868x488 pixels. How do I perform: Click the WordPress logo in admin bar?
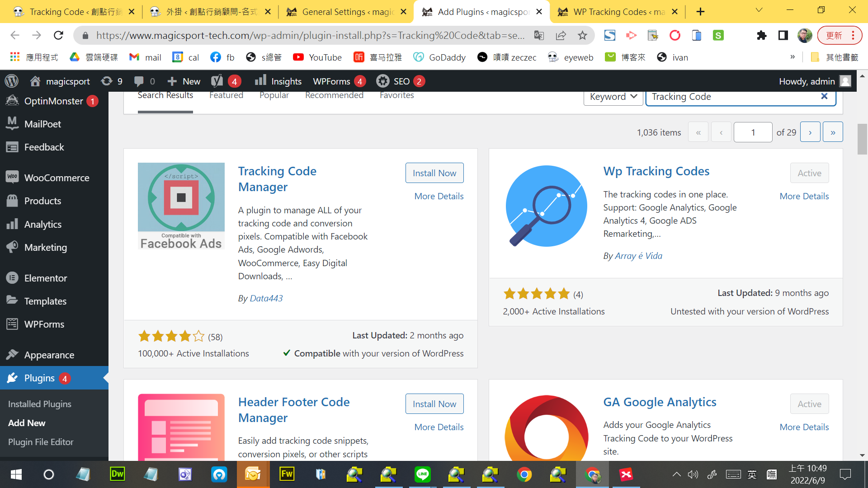11,81
